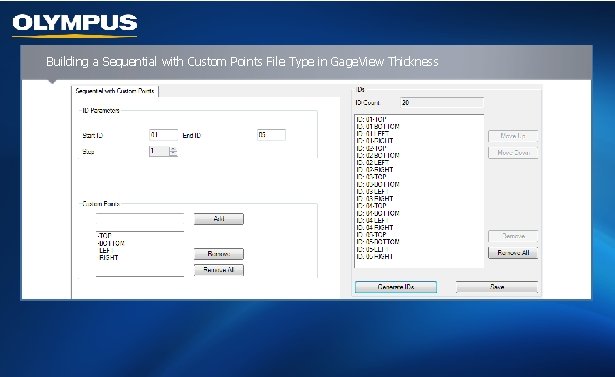Select -LEFT in the custom points list
615x377 pixels.
pos(105,250)
